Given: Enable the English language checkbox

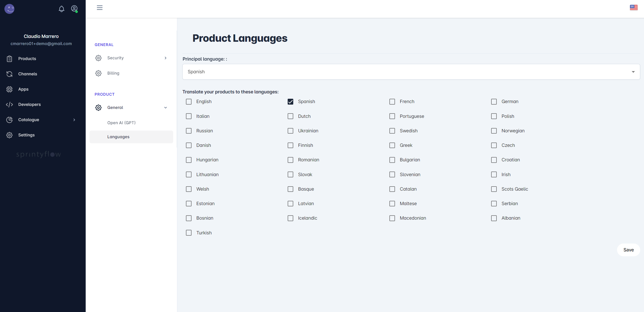Looking at the screenshot, I should tap(189, 102).
